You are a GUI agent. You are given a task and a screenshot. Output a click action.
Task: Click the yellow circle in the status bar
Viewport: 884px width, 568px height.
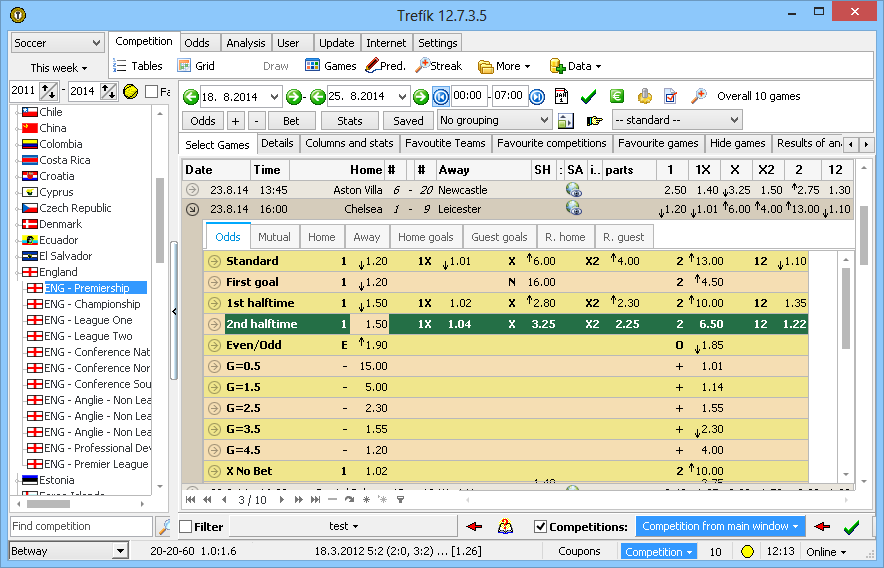coord(747,552)
